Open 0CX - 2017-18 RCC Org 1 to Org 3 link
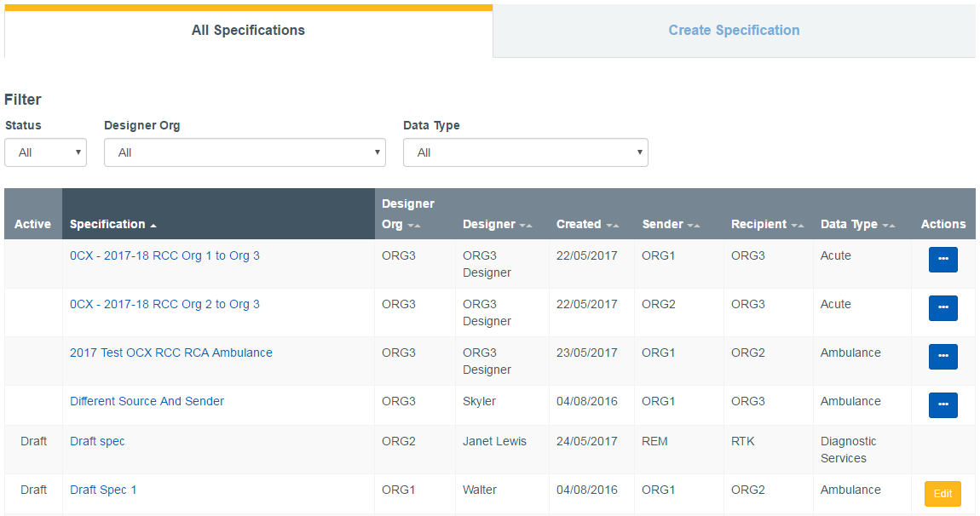Screen dimensions: 980x516 [x=164, y=255]
